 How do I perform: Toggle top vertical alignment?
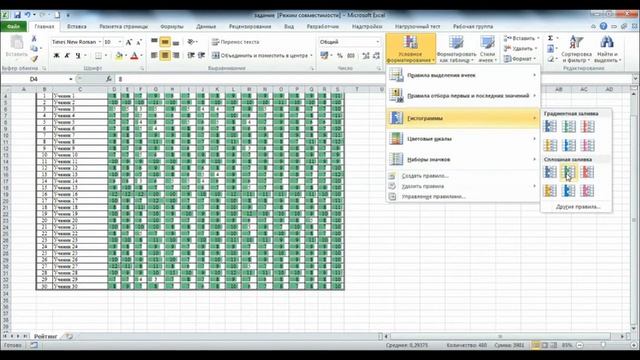(154, 42)
